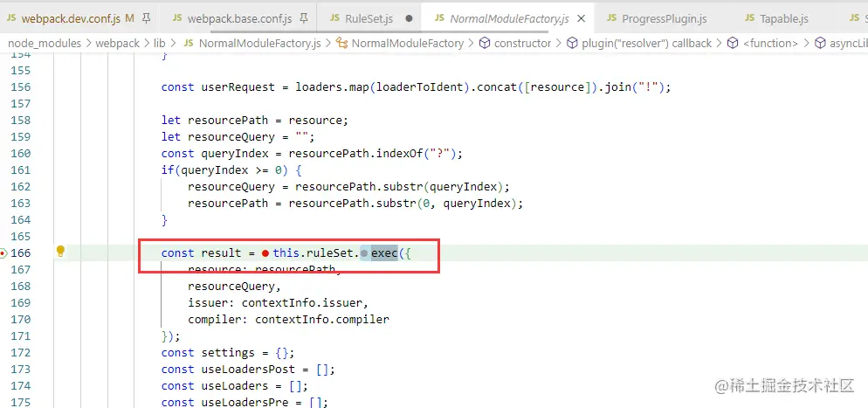Open plugin("resolver") callback breadcrumb
868x408 pixels.
click(x=646, y=43)
